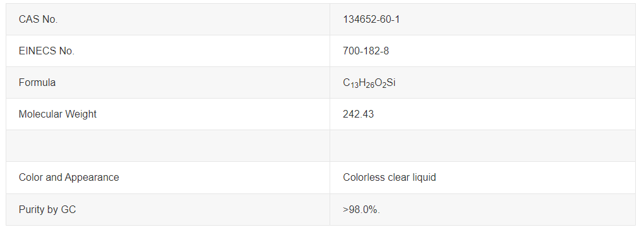The width and height of the screenshot is (644, 232).
Task: Click the CAS No. label cell
Action: point(168,20)
